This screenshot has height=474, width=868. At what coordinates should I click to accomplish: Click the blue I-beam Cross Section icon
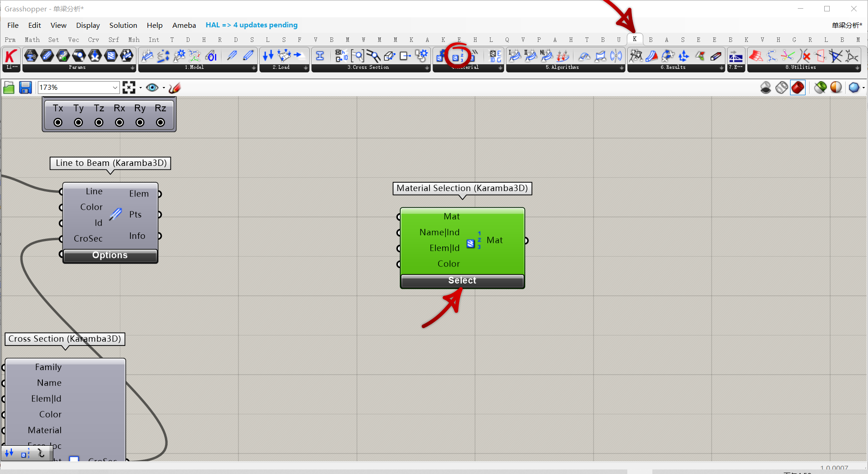click(x=320, y=56)
